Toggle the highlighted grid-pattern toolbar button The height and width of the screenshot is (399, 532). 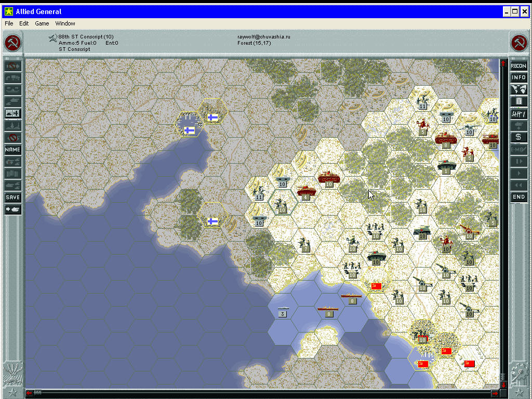click(x=13, y=114)
